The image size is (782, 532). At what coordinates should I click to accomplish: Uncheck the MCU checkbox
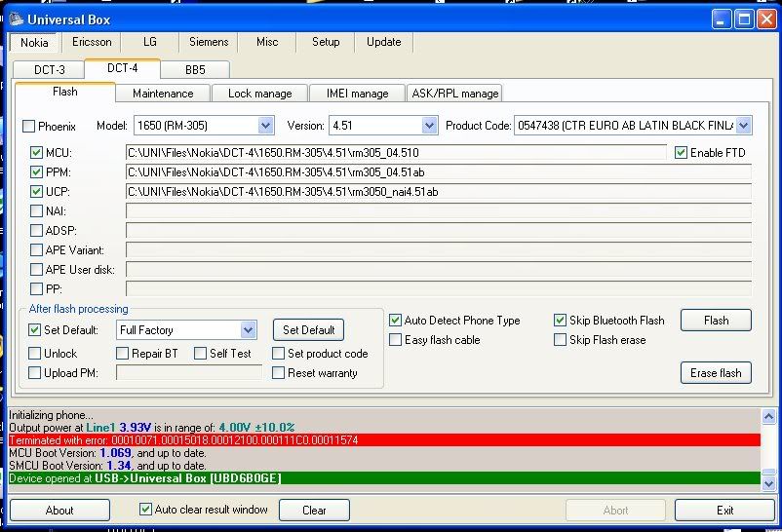(36, 153)
